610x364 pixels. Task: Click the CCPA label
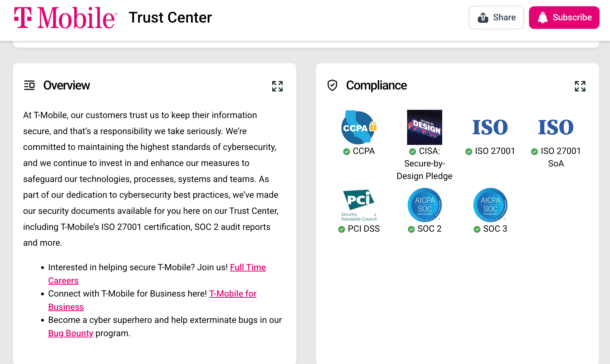(x=364, y=151)
